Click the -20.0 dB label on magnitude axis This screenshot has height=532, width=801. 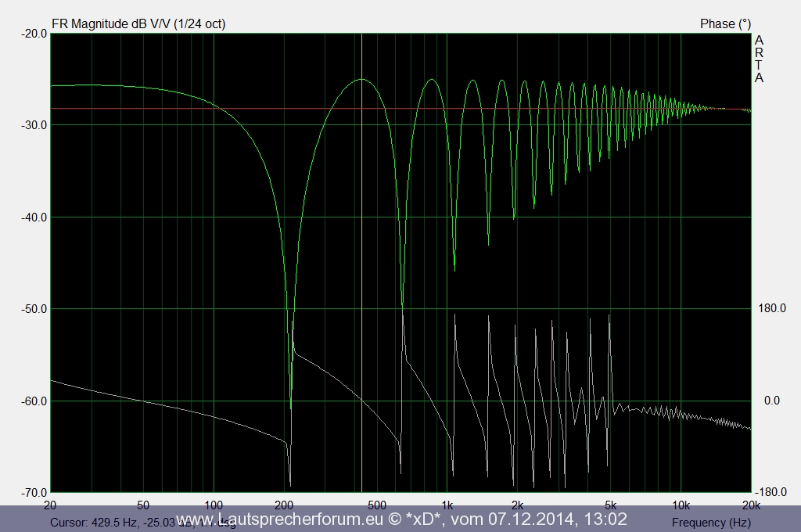click(33, 33)
